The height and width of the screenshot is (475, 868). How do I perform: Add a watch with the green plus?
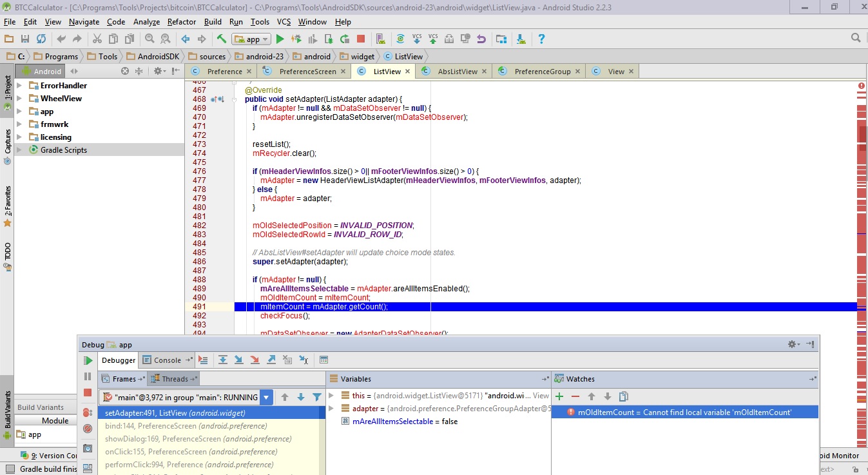pos(559,396)
